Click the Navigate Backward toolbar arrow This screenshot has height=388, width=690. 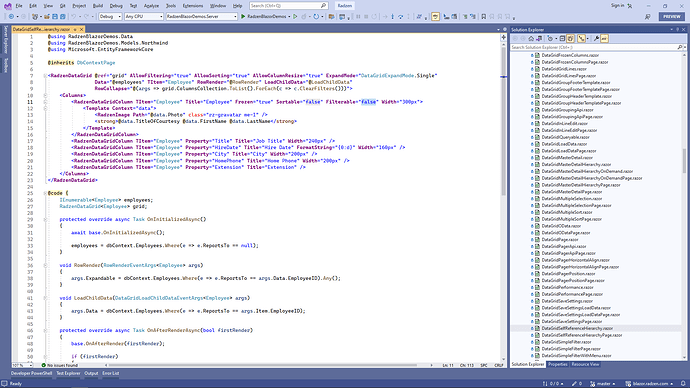(11, 16)
